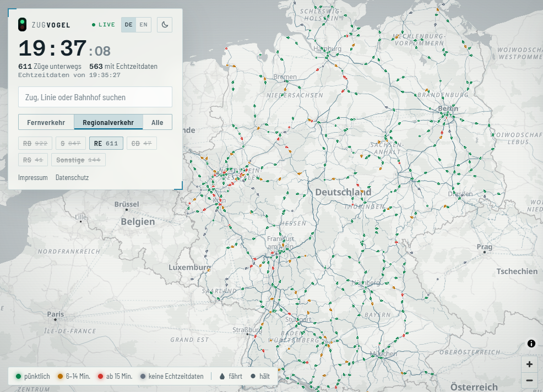Click the red ab 15 Min. legend dot
Image resolution: width=543 pixels, height=392 pixels.
pos(100,376)
